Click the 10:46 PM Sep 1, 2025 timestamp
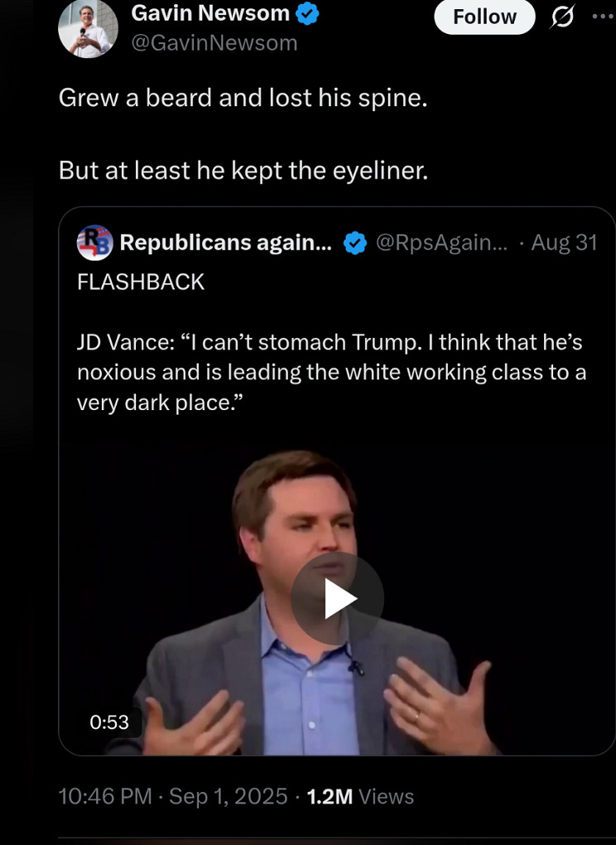 pyautogui.click(x=173, y=796)
